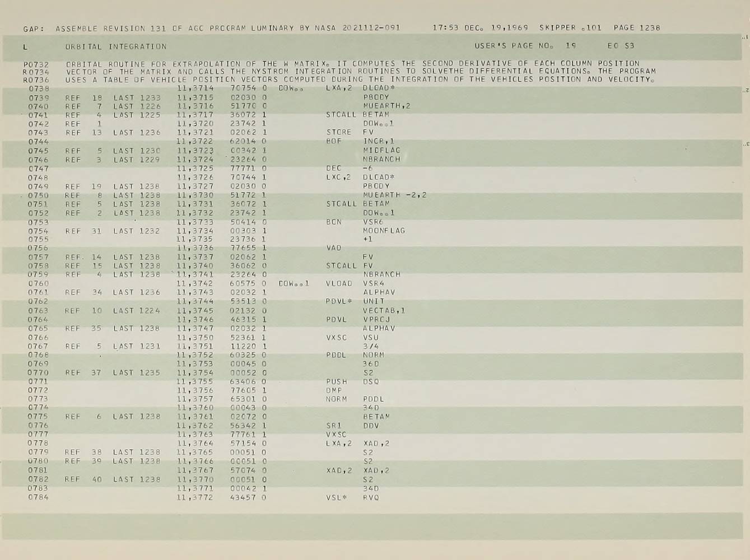Select line number '0738'
The image size is (750, 560).
click(39, 88)
